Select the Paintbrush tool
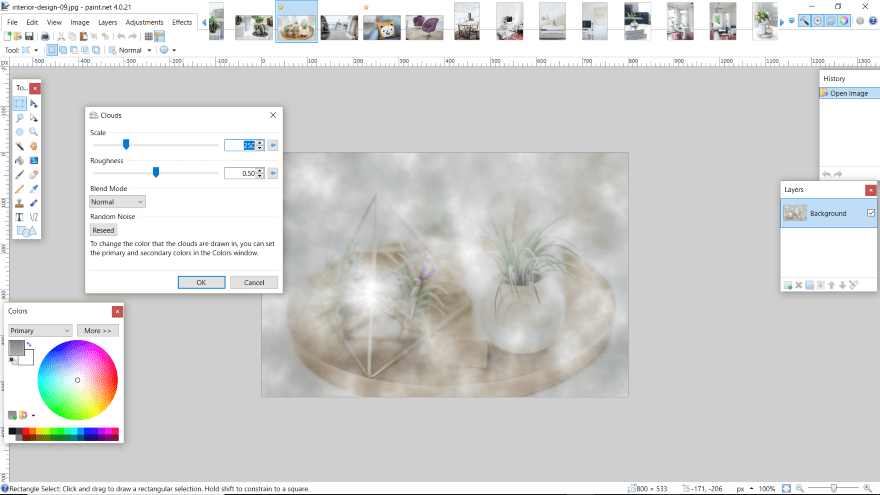Image resolution: width=880 pixels, height=495 pixels. 20,175
